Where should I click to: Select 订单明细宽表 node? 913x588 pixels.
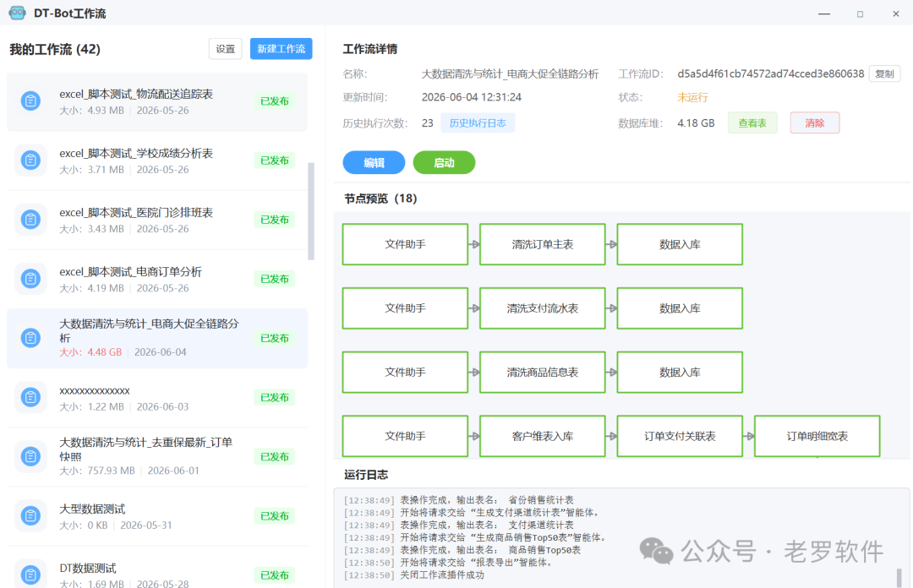(817, 436)
